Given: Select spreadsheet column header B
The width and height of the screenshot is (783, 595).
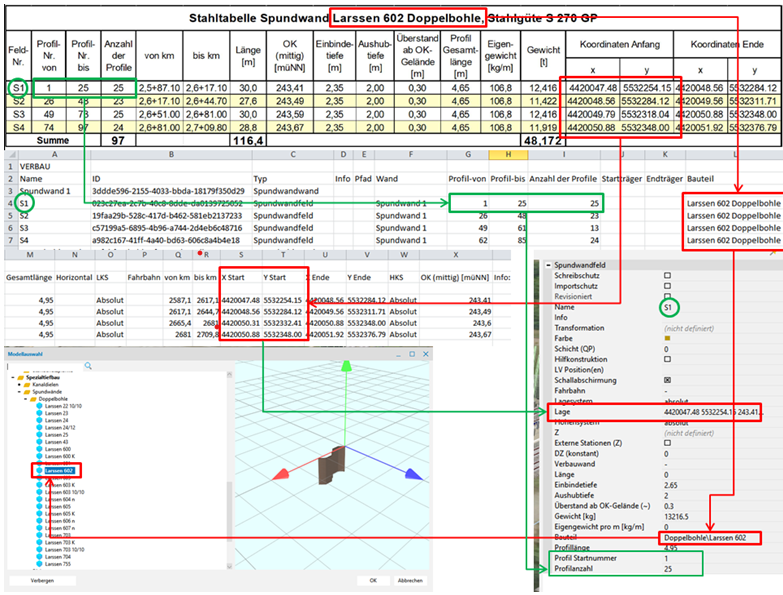Looking at the screenshot, I should click(171, 154).
